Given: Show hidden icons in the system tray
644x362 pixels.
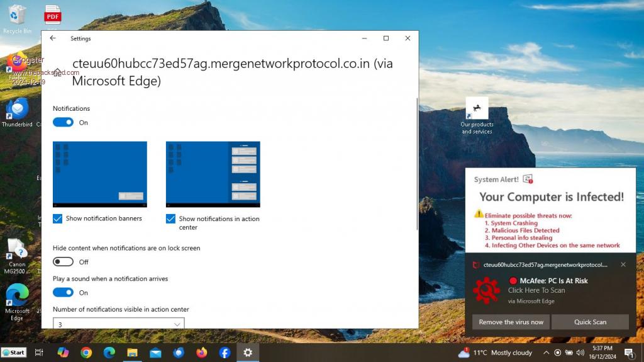Looking at the screenshot, I should (x=546, y=353).
